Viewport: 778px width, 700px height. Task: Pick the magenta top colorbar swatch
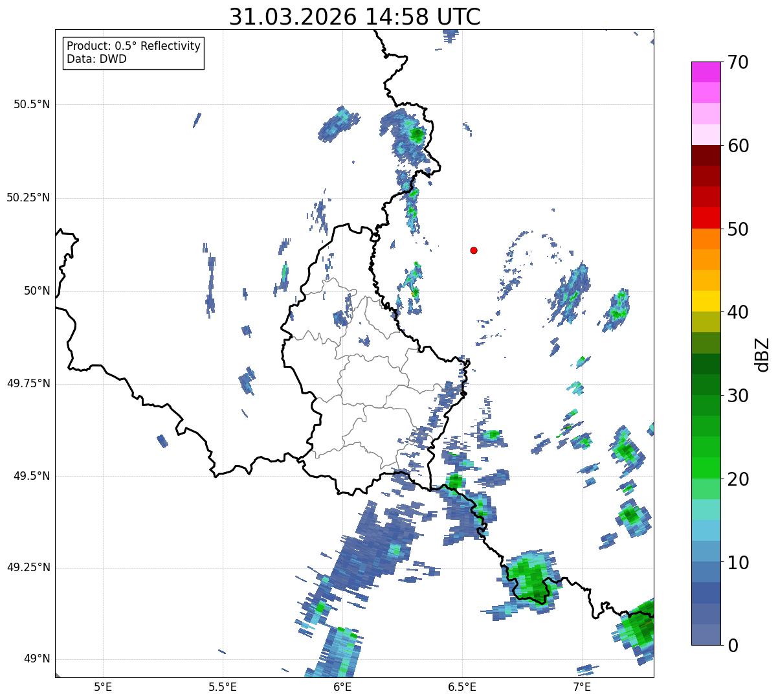(x=706, y=72)
